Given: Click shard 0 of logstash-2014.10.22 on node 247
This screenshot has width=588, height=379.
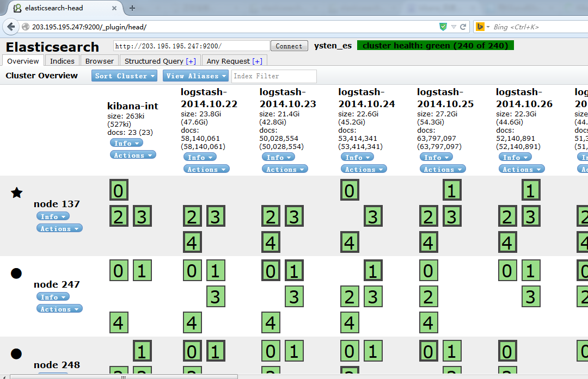Looking at the screenshot, I should 192,270.
